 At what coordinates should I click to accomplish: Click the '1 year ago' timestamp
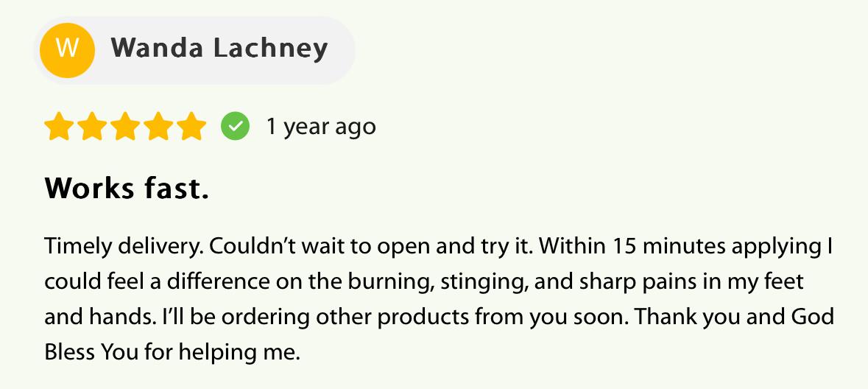click(x=321, y=127)
